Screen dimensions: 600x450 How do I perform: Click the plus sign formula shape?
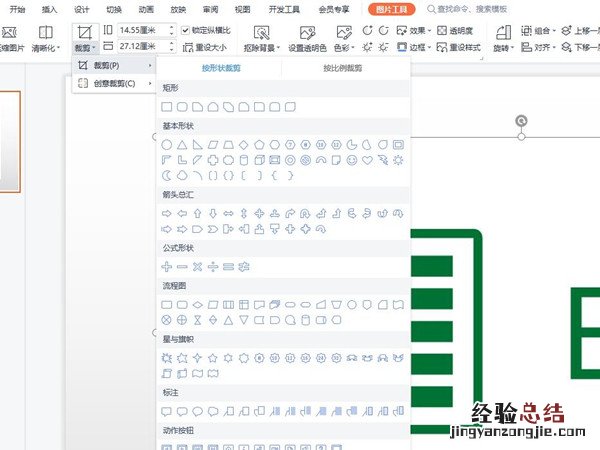tap(167, 266)
